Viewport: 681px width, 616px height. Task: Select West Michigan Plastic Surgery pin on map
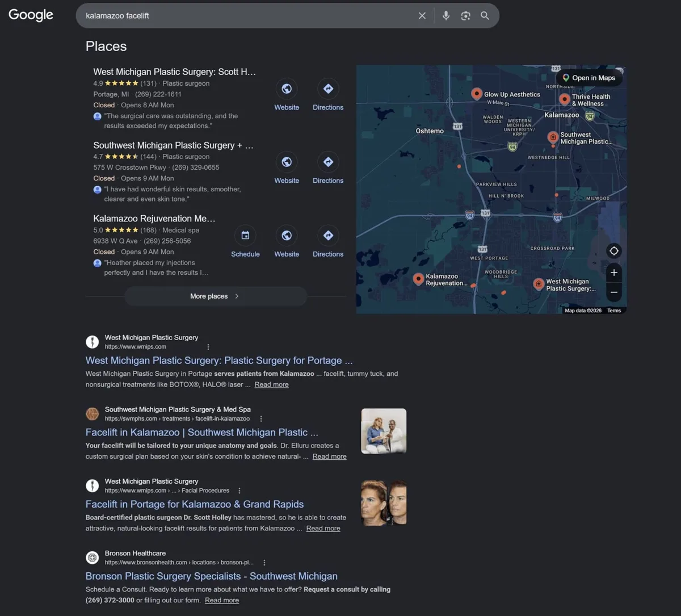[539, 284]
